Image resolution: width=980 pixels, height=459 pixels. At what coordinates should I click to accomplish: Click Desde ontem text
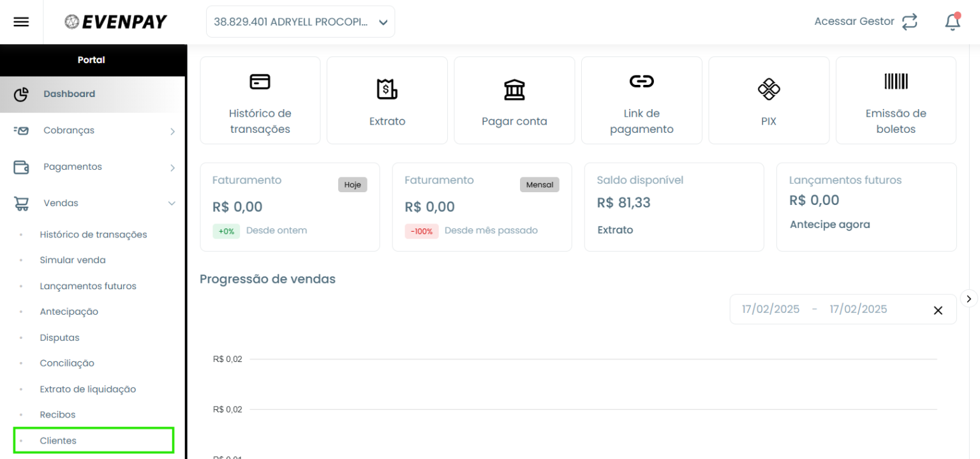276,230
